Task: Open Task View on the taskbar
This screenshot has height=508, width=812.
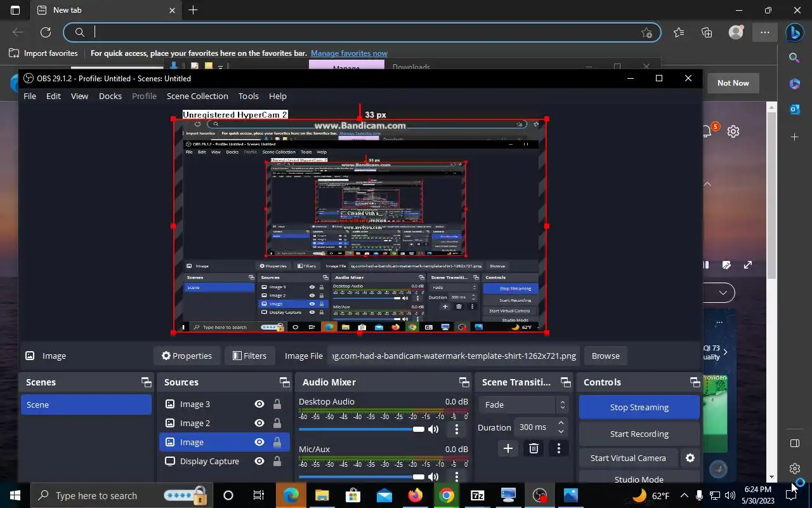Action: pyautogui.click(x=259, y=495)
